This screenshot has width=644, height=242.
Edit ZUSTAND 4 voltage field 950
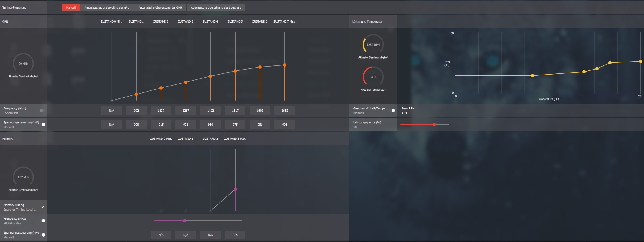(210, 125)
